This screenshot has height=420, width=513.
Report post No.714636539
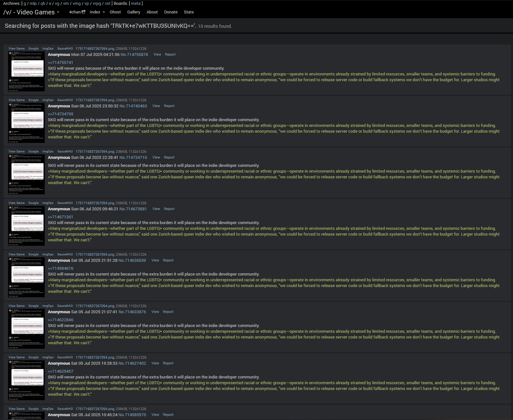168,261
